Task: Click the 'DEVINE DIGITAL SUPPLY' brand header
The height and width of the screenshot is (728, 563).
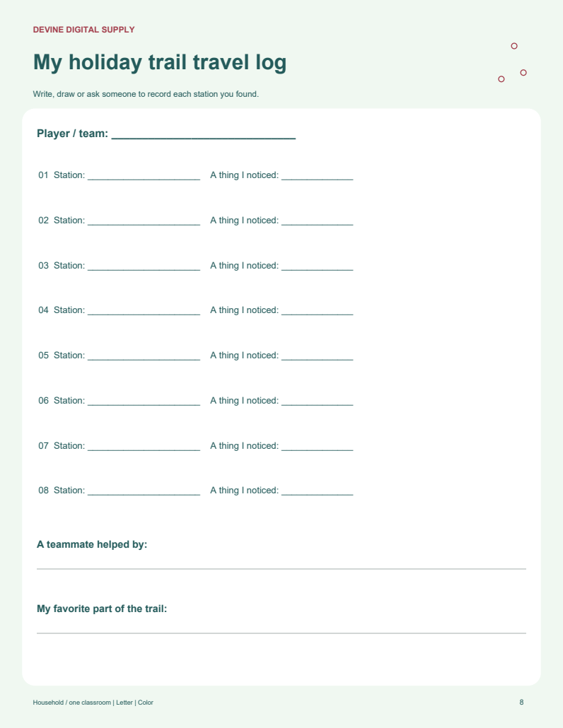Action: (x=83, y=30)
